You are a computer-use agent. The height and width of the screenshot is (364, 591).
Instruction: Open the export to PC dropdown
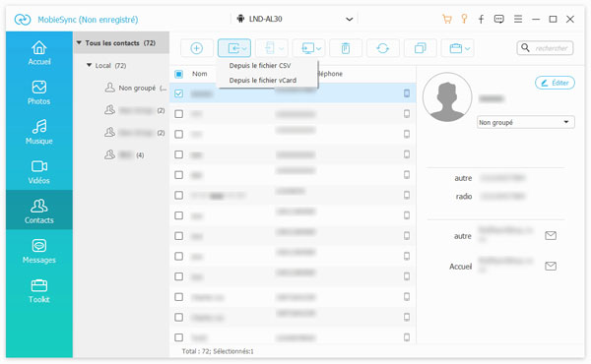(308, 48)
